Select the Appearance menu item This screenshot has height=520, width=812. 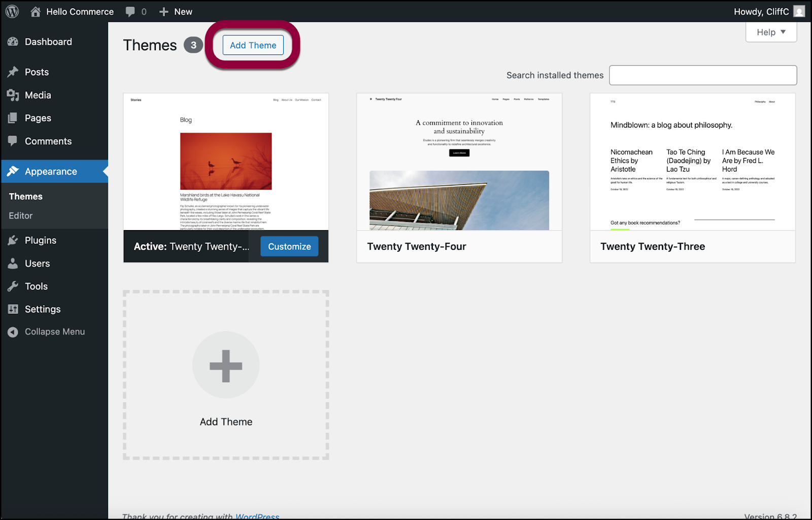tap(54, 172)
